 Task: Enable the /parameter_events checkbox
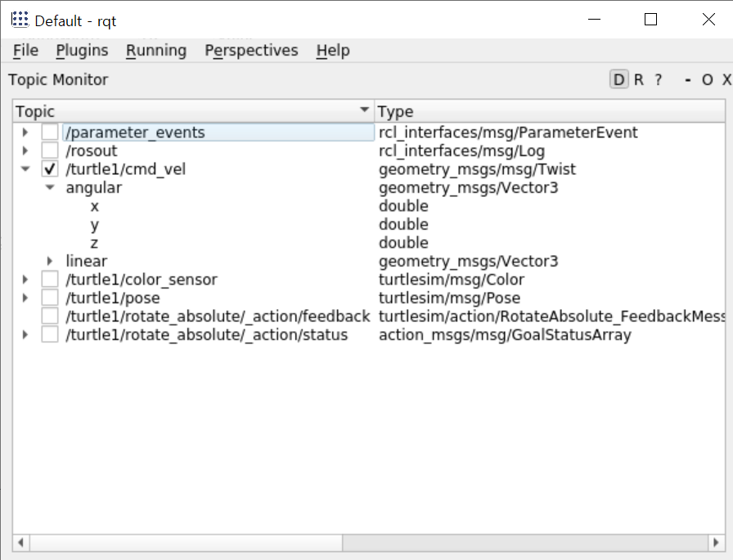click(x=50, y=132)
